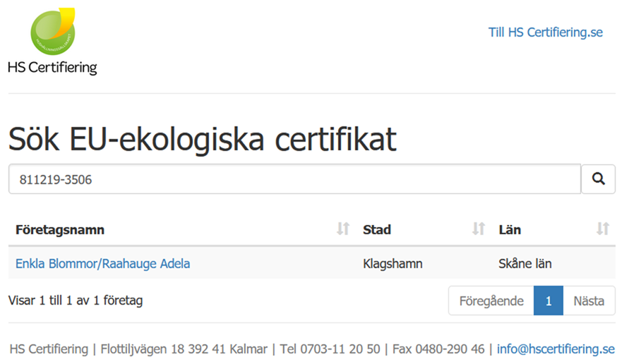The height and width of the screenshot is (364, 629).
Task: Email info@hscertifiering.se link in footer
Action: 556,348
